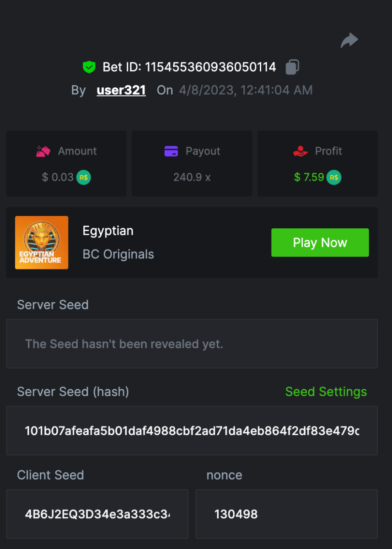The width and height of the screenshot is (392, 549).
Task: Click the 240.9 x payout value
Action: [192, 178]
